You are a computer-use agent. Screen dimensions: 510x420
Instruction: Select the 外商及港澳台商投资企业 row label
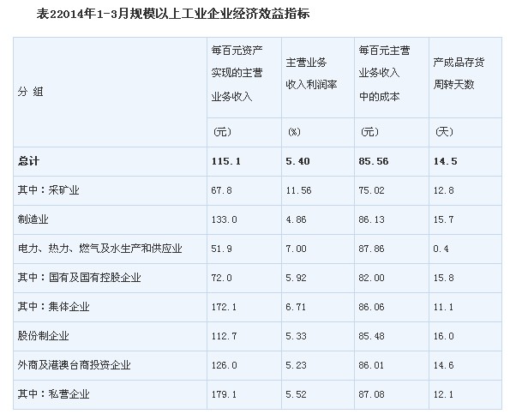click(x=75, y=365)
